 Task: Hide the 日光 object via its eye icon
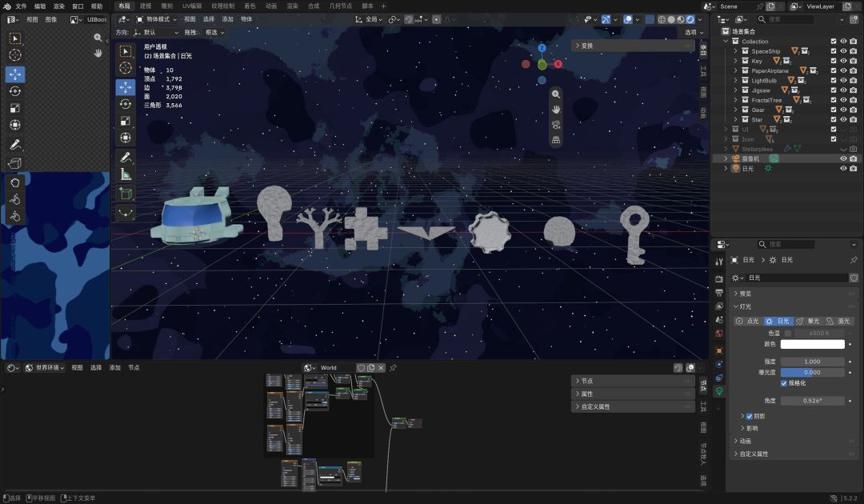(x=843, y=169)
